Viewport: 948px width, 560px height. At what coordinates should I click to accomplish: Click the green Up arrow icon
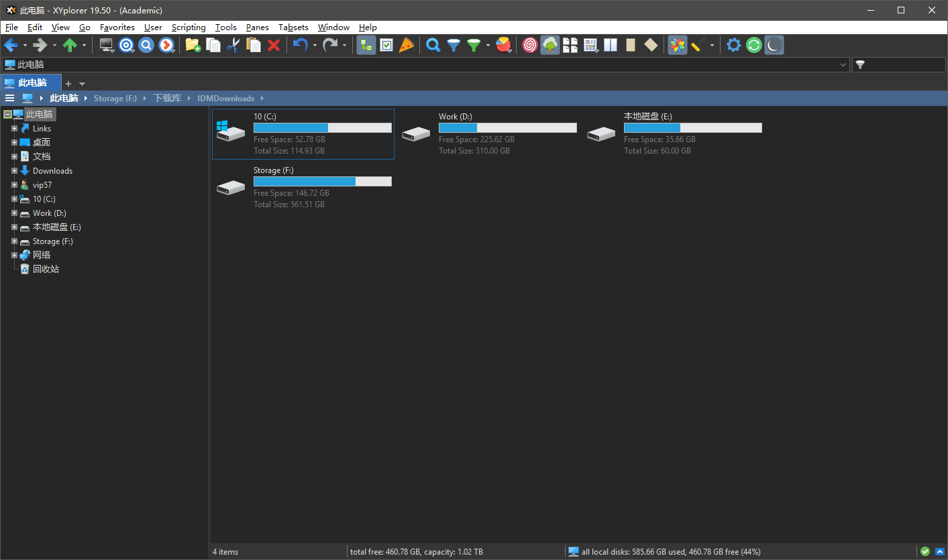(70, 45)
